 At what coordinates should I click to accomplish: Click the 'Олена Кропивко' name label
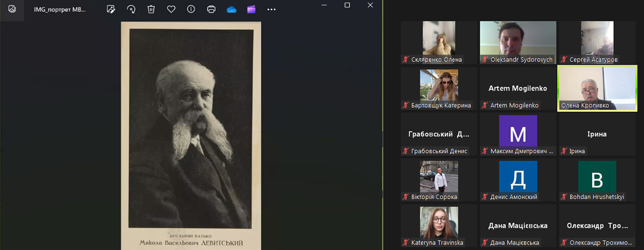pyautogui.click(x=585, y=105)
